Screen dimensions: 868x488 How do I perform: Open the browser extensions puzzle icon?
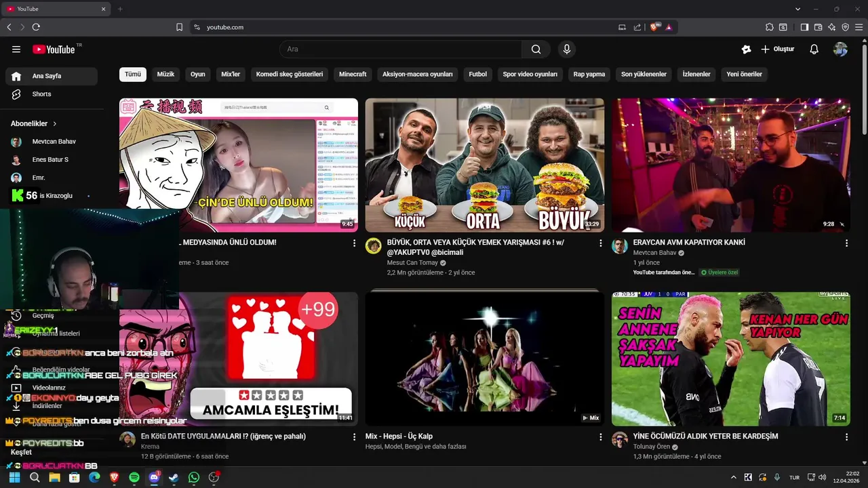(x=769, y=27)
